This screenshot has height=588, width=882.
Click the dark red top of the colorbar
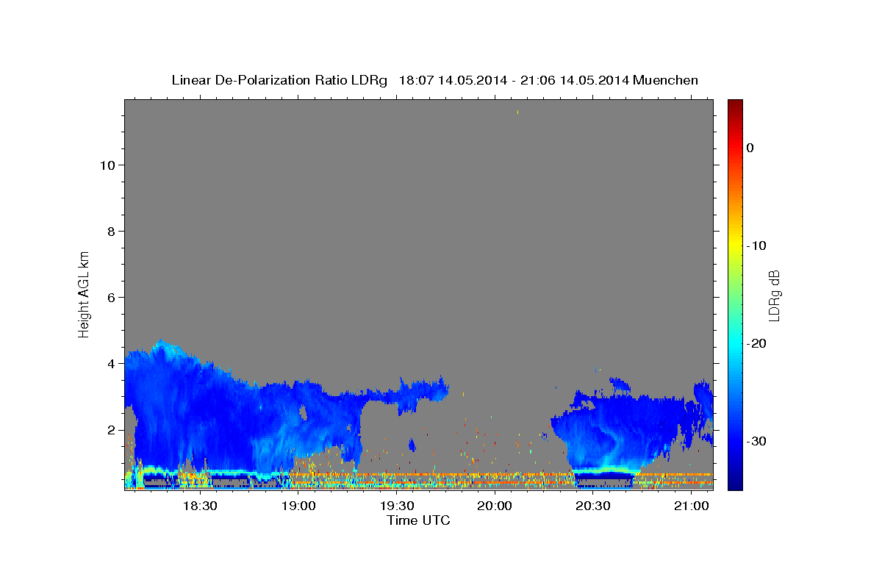click(x=735, y=104)
